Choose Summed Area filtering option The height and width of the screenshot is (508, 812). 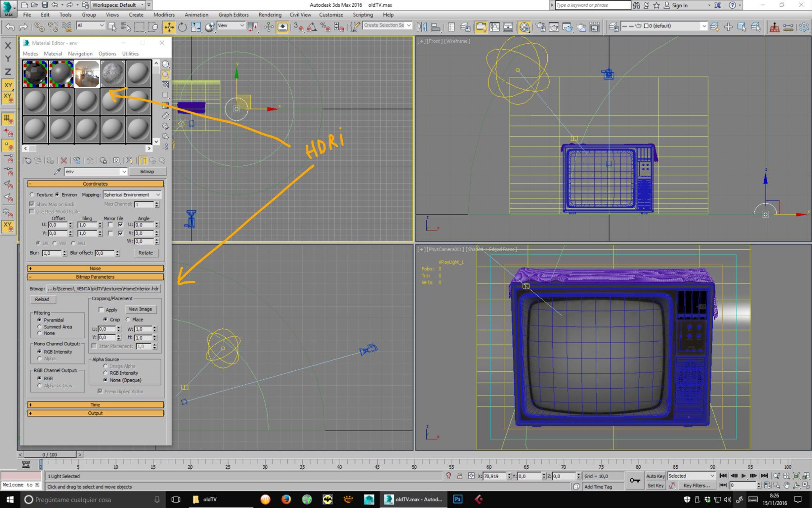pyautogui.click(x=40, y=326)
